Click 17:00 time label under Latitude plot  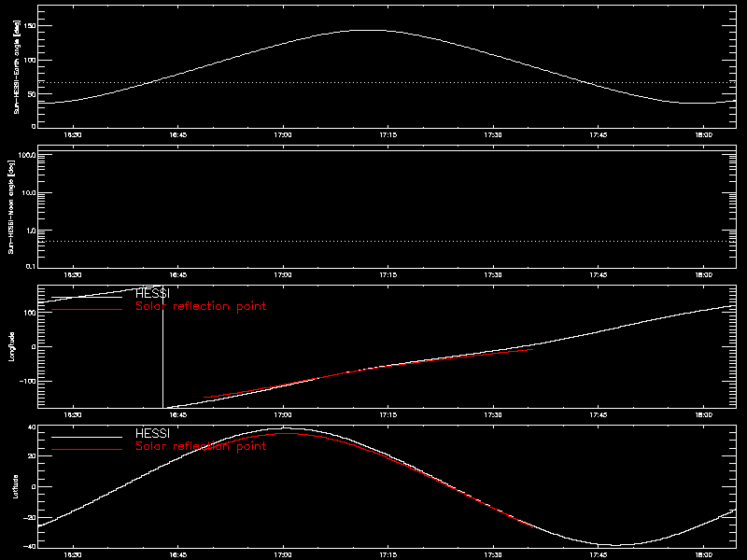click(283, 555)
